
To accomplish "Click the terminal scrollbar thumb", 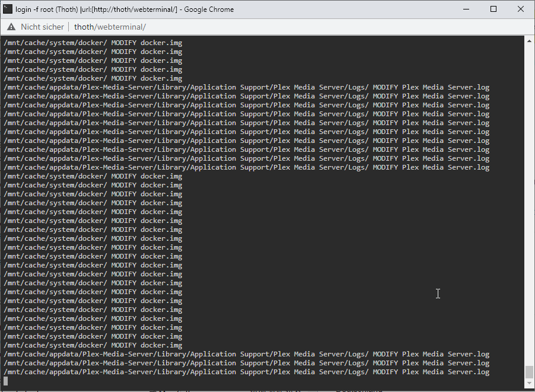I will click(529, 372).
